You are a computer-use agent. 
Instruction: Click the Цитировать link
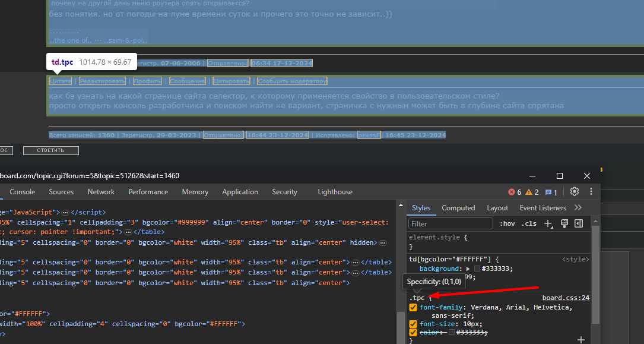point(231,81)
